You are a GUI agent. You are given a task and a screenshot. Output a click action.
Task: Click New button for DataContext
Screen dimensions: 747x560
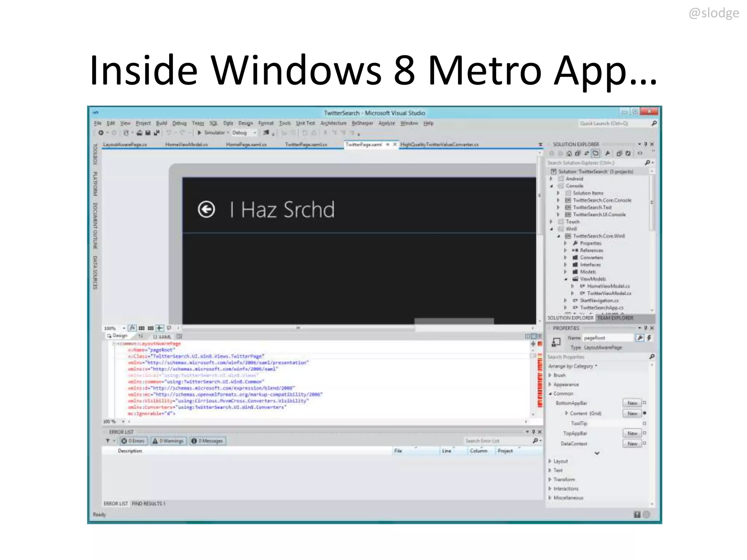click(632, 444)
